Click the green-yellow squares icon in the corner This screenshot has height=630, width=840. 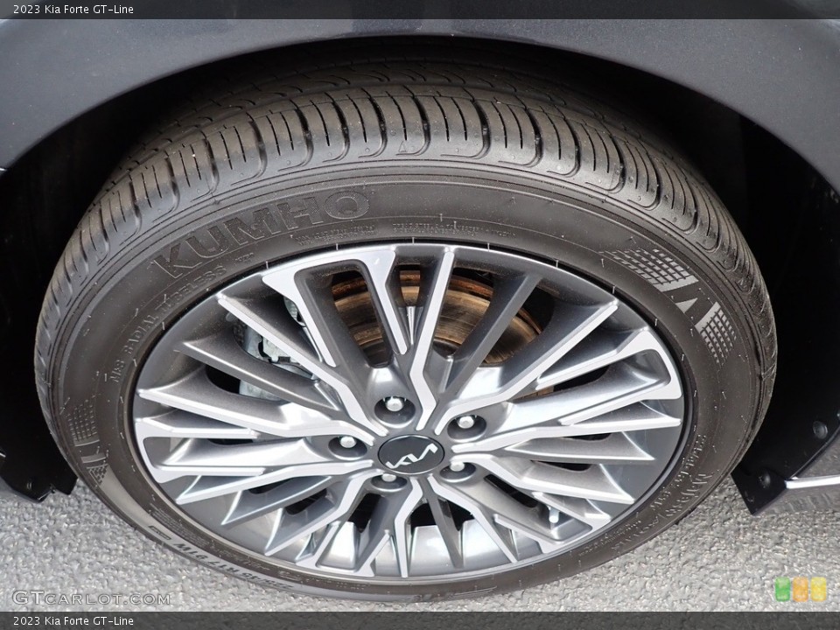[801, 589]
